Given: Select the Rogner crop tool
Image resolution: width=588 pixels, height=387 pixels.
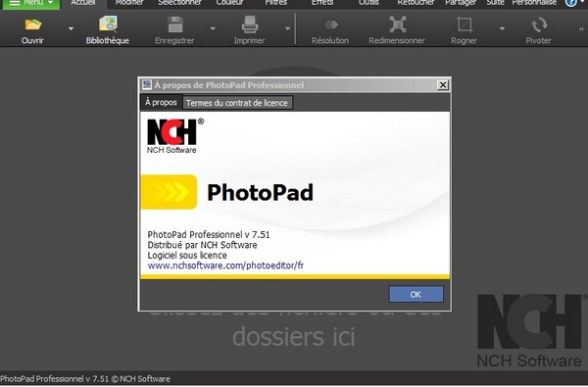Looking at the screenshot, I should coord(465,30).
